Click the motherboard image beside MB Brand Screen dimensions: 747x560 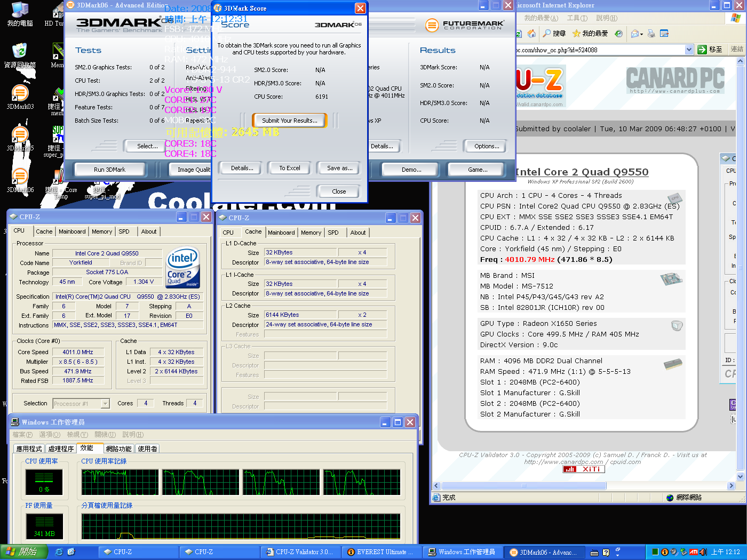[671, 278]
